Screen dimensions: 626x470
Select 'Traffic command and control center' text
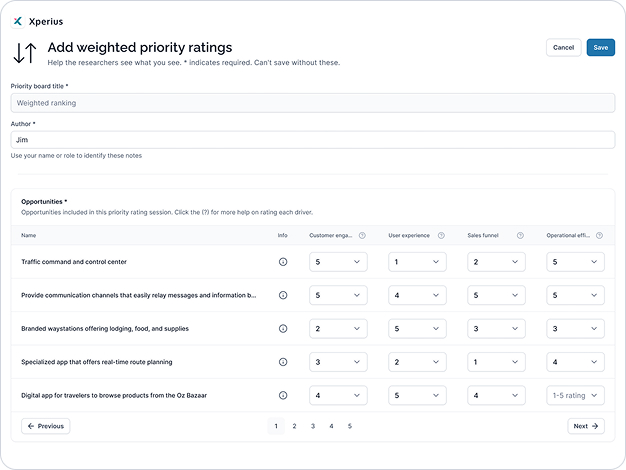(74, 262)
